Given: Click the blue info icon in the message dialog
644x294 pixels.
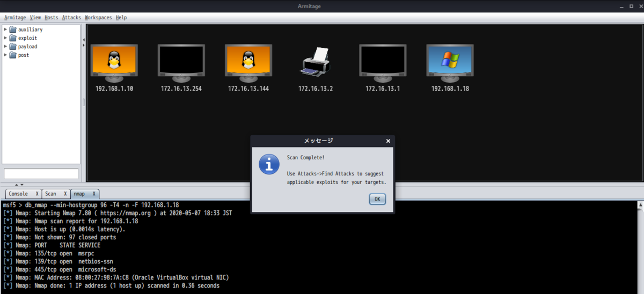Looking at the screenshot, I should click(269, 164).
